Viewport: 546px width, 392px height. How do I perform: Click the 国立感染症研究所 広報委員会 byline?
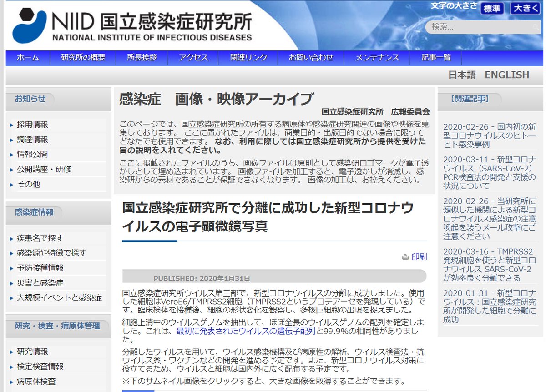[375, 111]
